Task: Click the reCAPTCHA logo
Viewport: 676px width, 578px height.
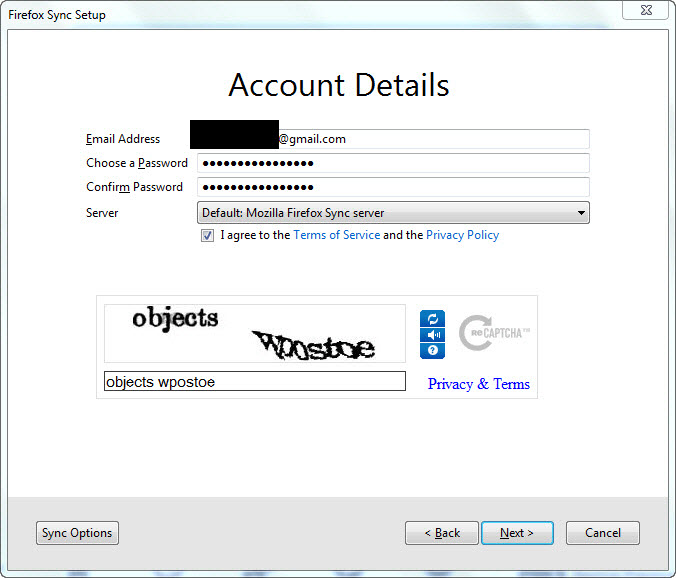Action: [494, 333]
